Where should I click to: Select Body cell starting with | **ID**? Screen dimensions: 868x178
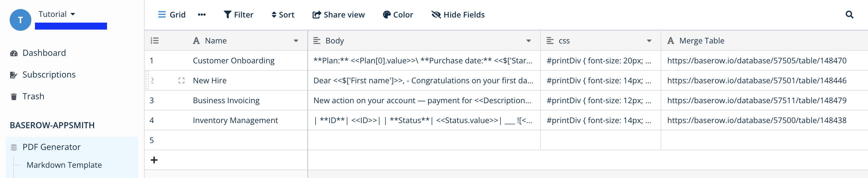424,120
